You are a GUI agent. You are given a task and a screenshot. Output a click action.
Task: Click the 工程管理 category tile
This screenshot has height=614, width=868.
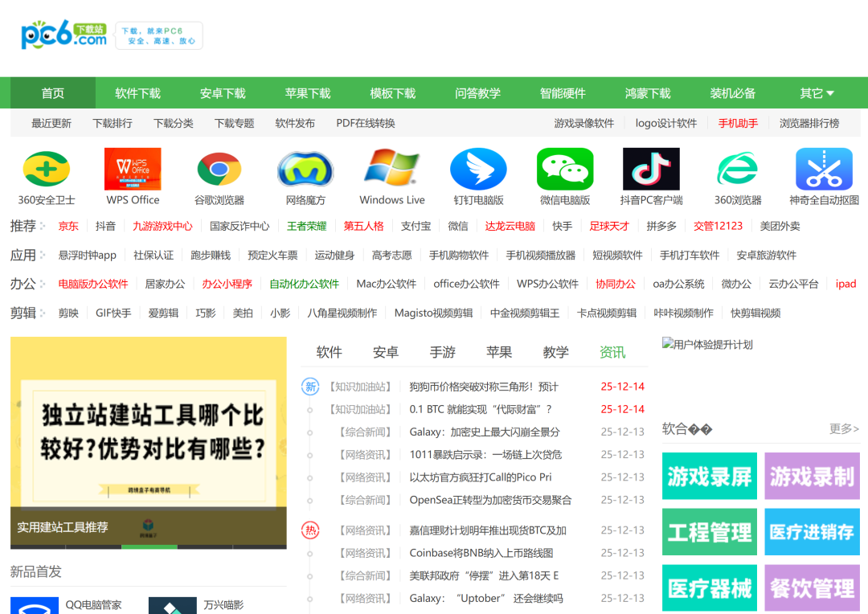pyautogui.click(x=709, y=532)
